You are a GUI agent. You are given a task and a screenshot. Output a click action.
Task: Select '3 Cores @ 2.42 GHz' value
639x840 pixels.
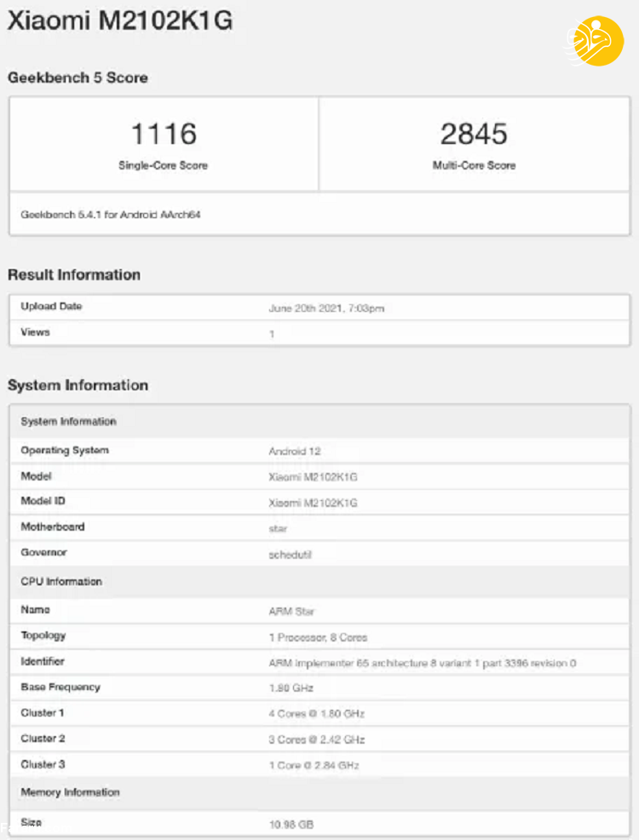317,739
